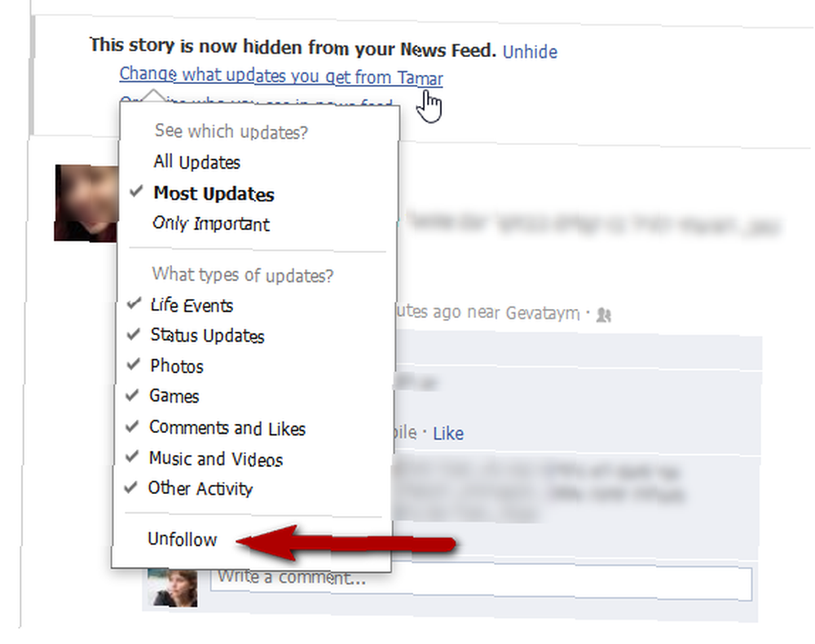Uncheck Games updates
This screenshot has height=644, width=815.
click(x=174, y=396)
